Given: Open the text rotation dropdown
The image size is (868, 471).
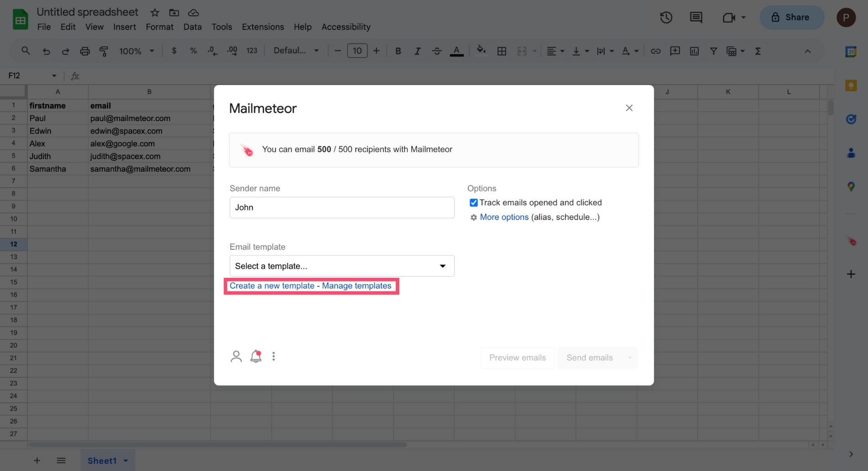Looking at the screenshot, I should coord(630,51).
